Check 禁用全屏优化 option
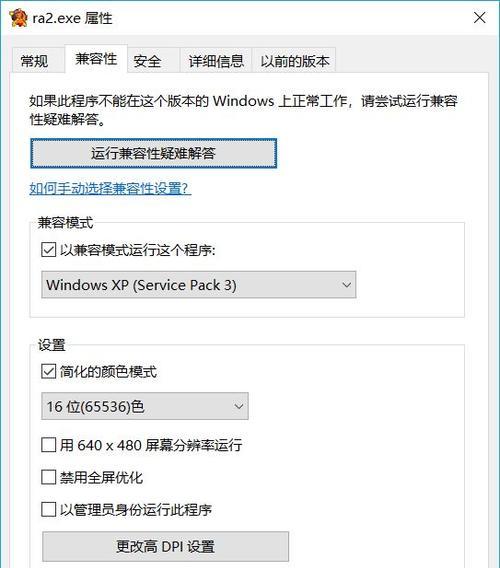The height and width of the screenshot is (568, 500). point(49,477)
